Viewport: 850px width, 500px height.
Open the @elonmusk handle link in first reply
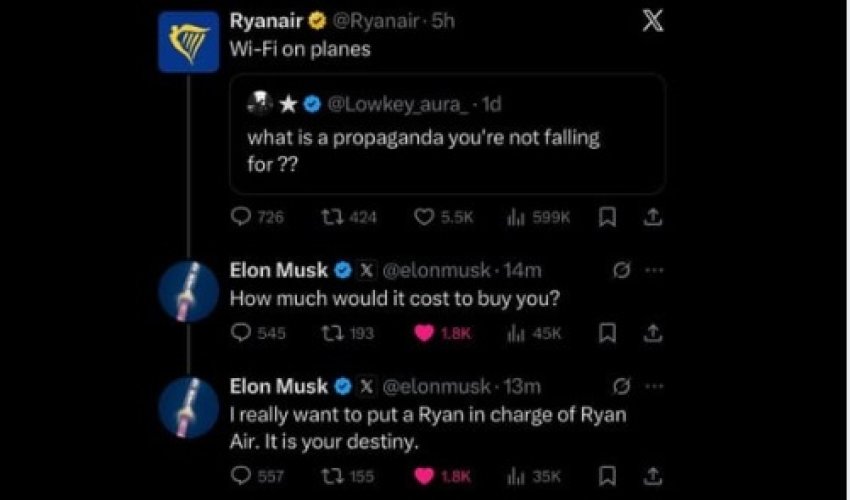pos(436,271)
